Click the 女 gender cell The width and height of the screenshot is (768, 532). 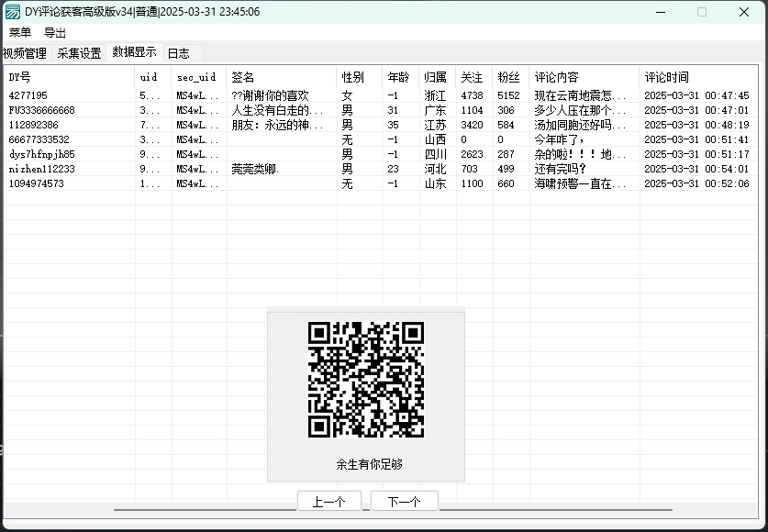[347, 95]
